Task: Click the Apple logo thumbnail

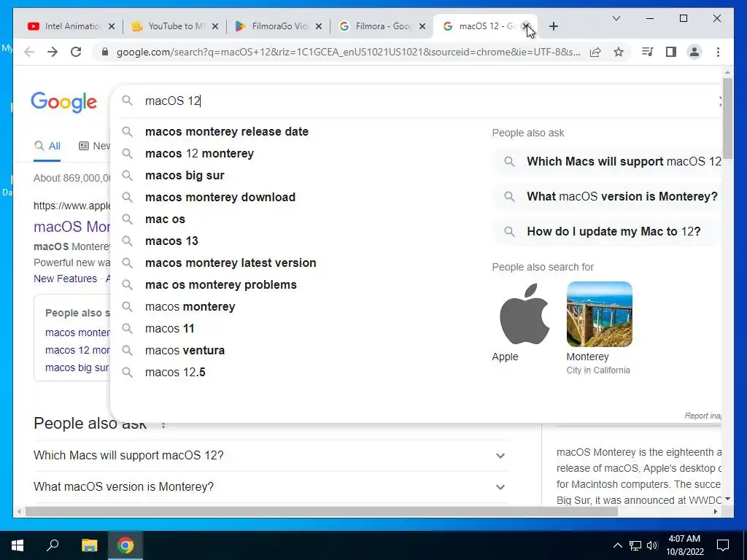Action: [x=525, y=314]
